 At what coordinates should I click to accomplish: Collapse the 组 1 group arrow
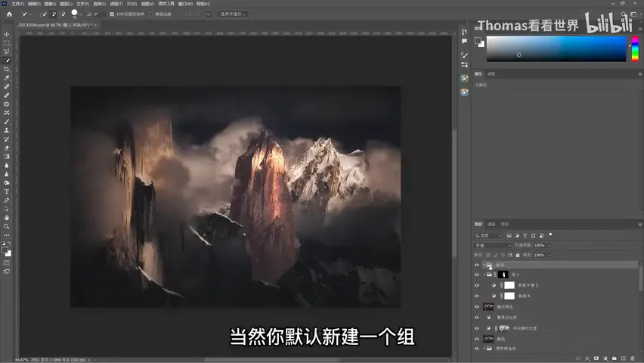coord(485,275)
